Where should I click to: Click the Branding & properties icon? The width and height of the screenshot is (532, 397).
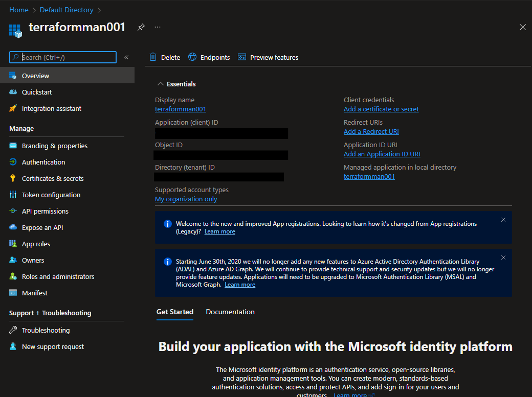click(x=13, y=146)
